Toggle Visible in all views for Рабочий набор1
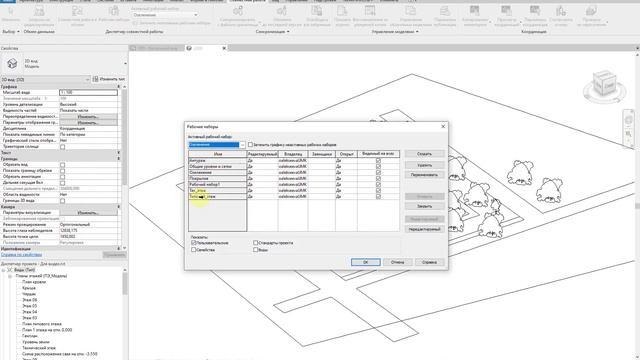Screen dimensions: 640x360 [x=378, y=184]
